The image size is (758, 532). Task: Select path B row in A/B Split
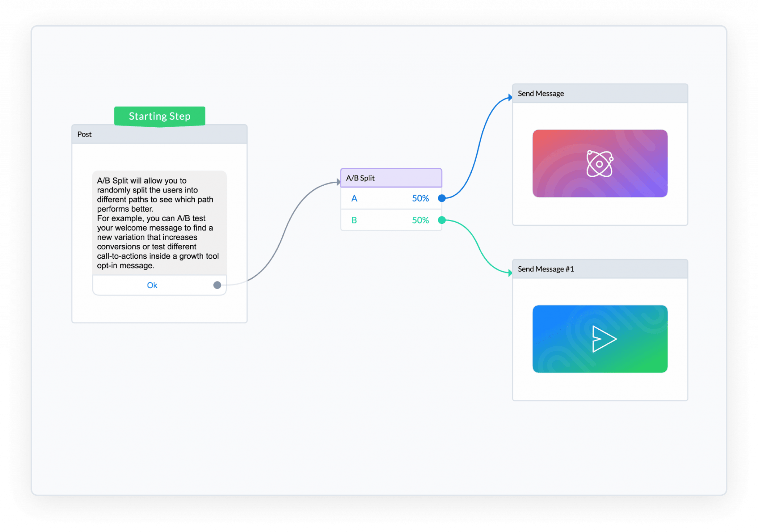[391, 220]
